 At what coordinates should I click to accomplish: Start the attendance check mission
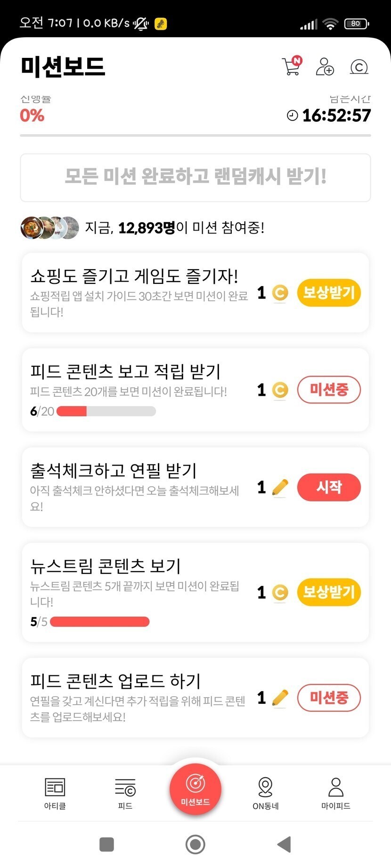click(x=329, y=487)
